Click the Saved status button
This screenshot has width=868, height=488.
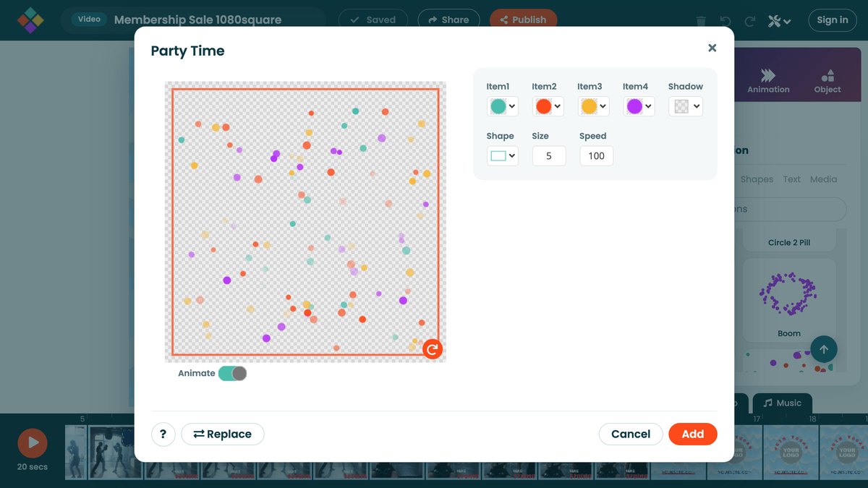tap(373, 20)
